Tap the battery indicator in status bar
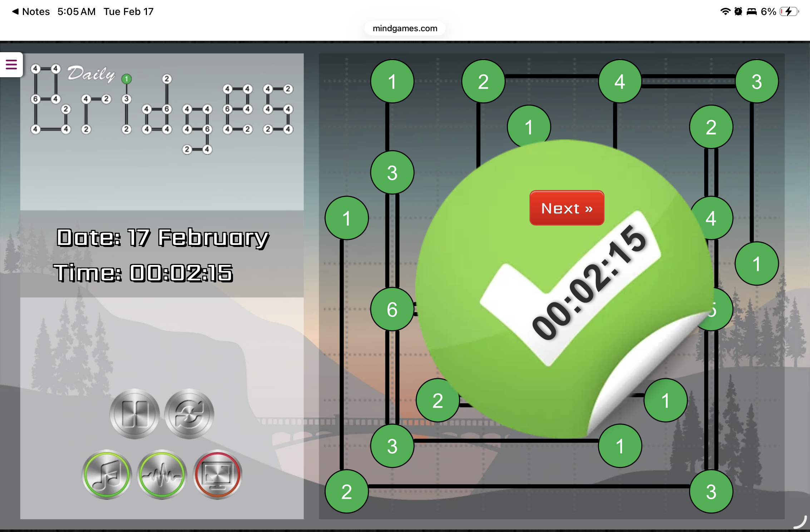The width and height of the screenshot is (810, 532). [789, 11]
